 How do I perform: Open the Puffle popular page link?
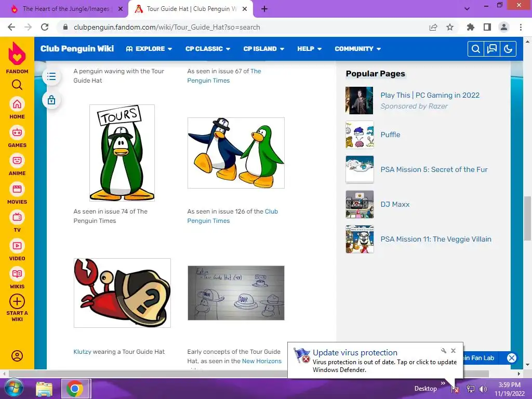pyautogui.click(x=390, y=135)
